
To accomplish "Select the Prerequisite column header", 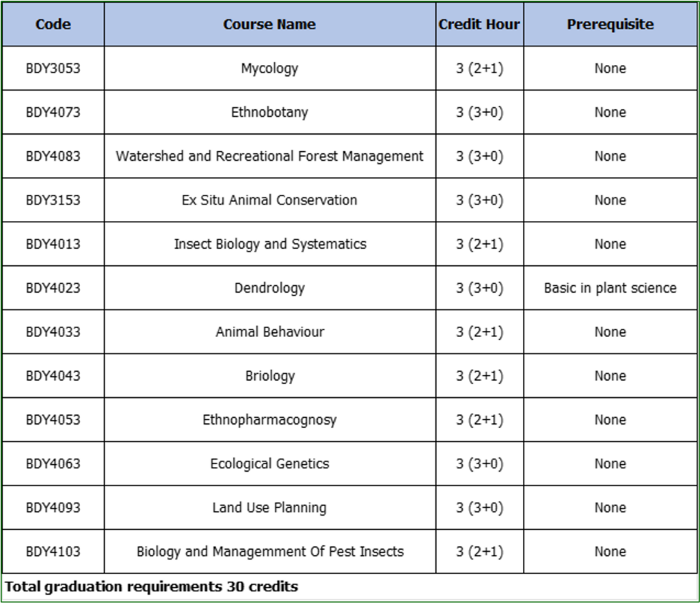I will tap(610, 25).
